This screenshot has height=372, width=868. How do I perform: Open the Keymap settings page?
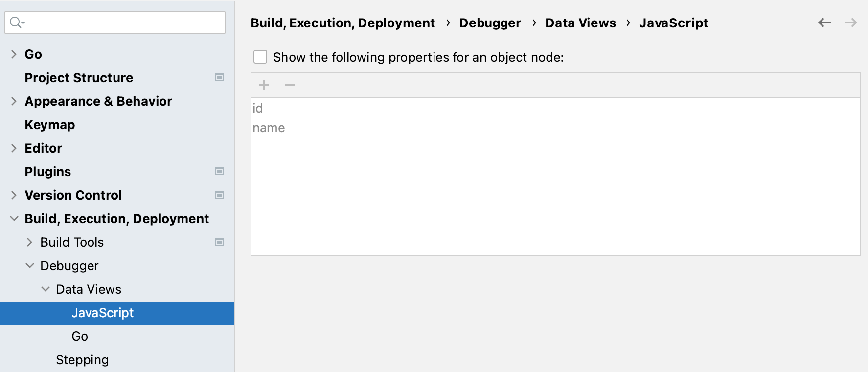[x=50, y=125]
